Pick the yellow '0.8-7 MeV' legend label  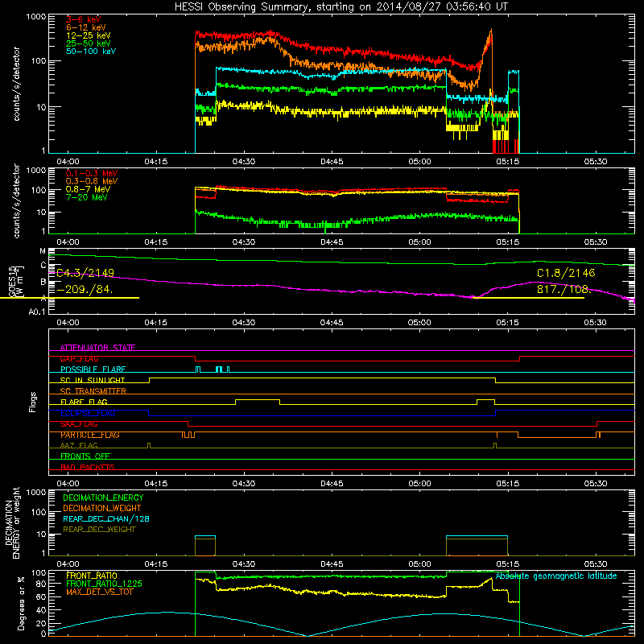(88, 189)
